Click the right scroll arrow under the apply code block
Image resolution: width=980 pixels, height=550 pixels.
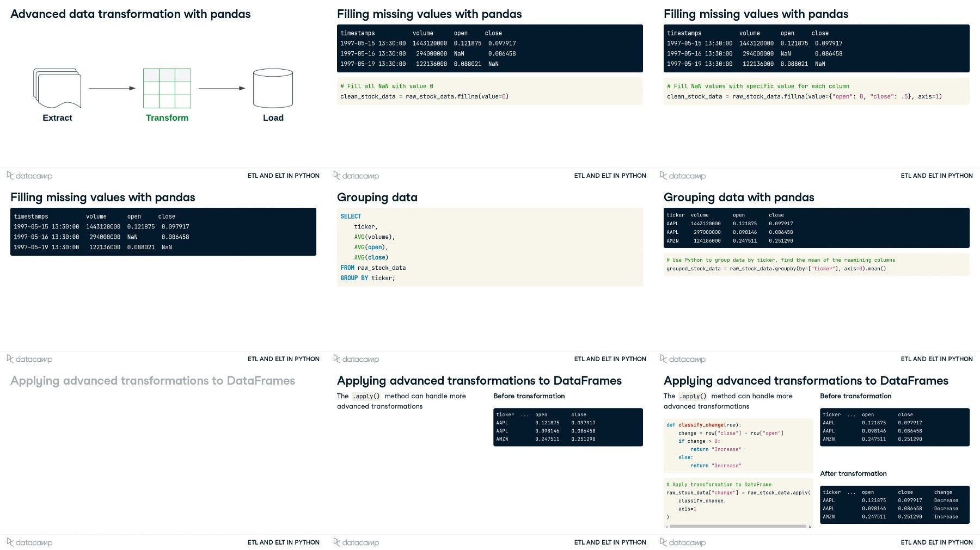[810, 527]
